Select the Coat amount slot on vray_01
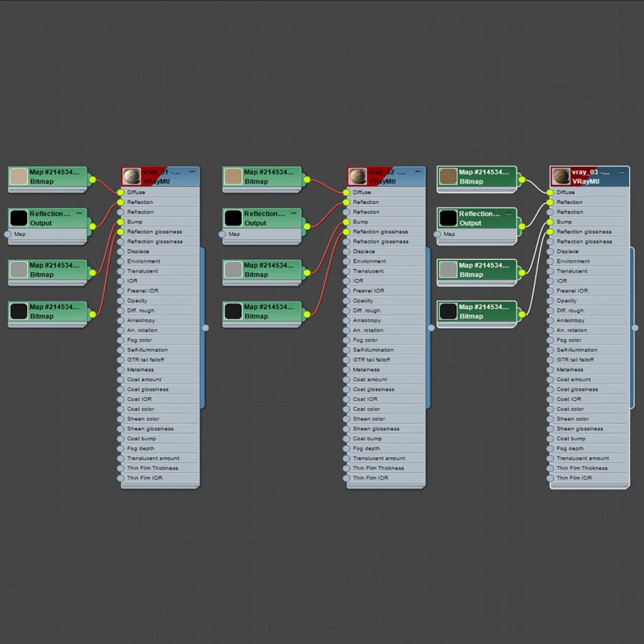Viewport: 644px width, 644px height. [x=160, y=379]
